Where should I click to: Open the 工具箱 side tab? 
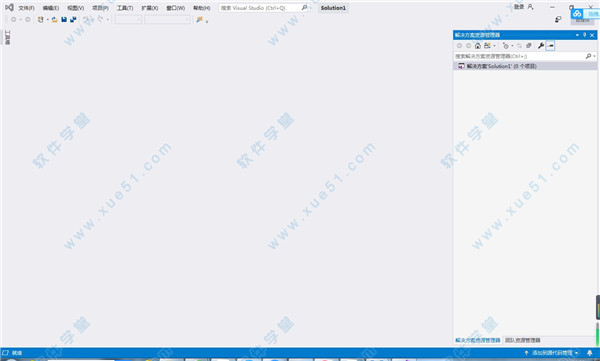[7, 38]
